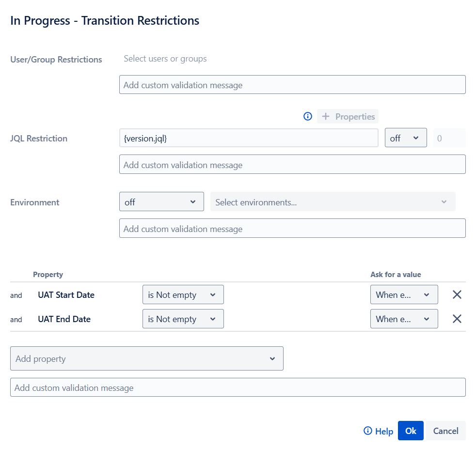Click the JQL restriction number field
This screenshot has width=476, height=449.
449,138
